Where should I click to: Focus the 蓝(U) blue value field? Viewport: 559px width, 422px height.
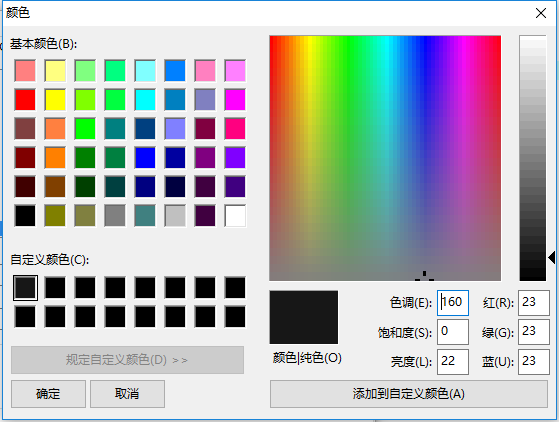(534, 362)
